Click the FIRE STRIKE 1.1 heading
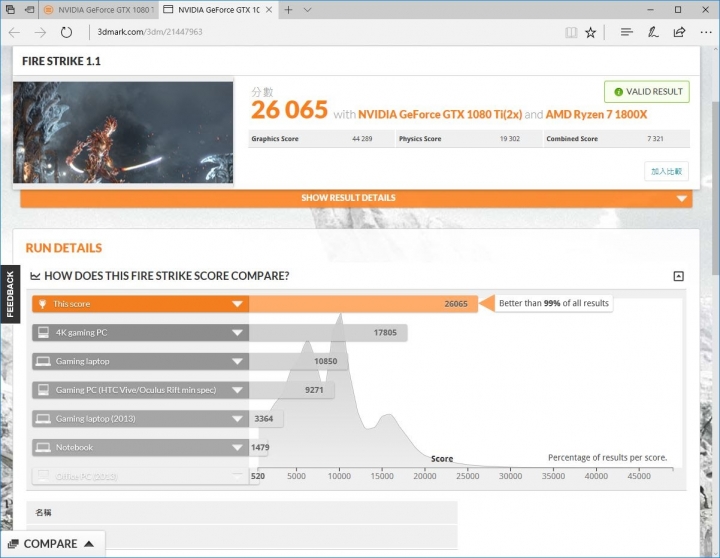720x558 pixels. pos(61,61)
